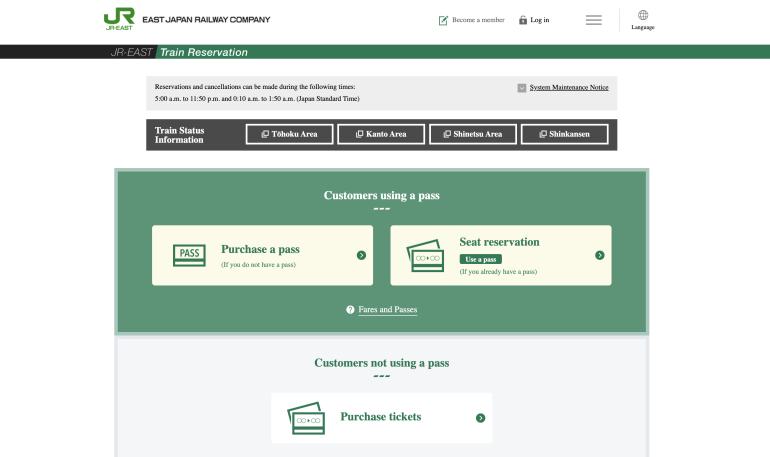Click the Seat reservation arrow
Image resolution: width=770 pixels, height=457 pixels.
pyautogui.click(x=600, y=255)
